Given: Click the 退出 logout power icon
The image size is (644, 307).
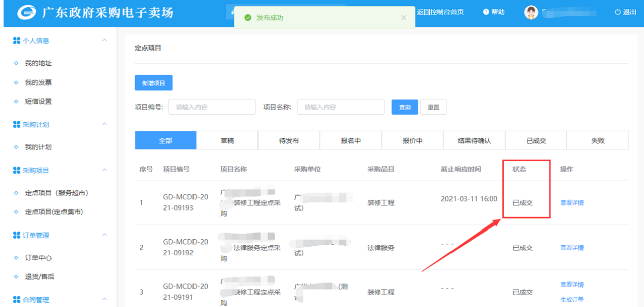Looking at the screenshot, I should click(617, 12).
